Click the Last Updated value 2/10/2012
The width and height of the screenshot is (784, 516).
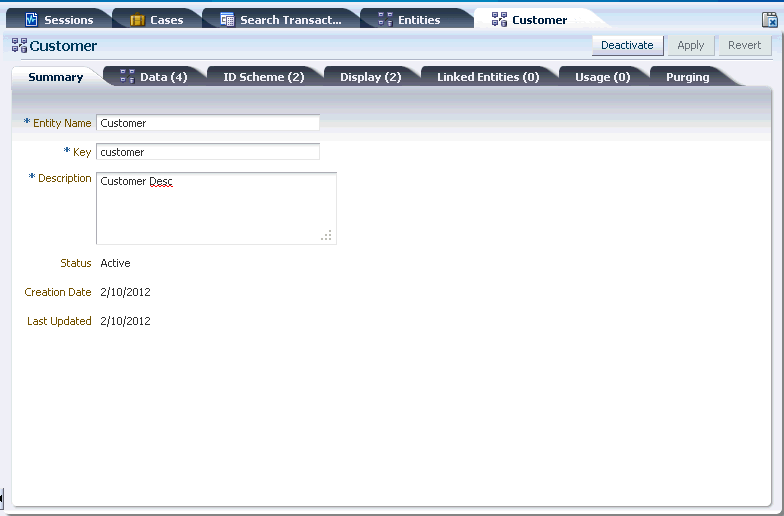(x=126, y=321)
